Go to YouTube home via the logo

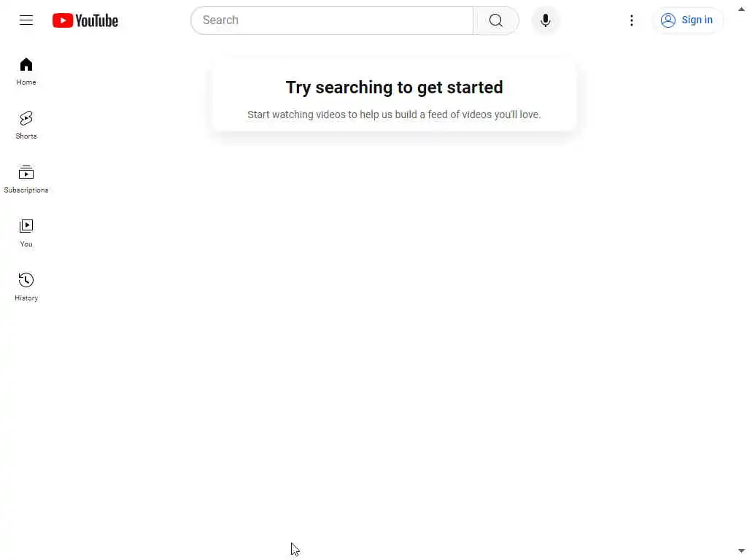pyautogui.click(x=85, y=20)
